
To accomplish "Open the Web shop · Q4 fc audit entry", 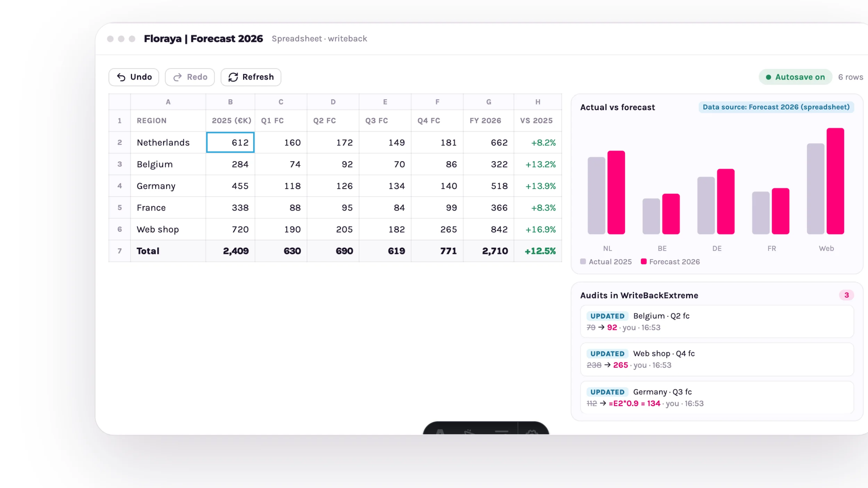I will 717,359.
